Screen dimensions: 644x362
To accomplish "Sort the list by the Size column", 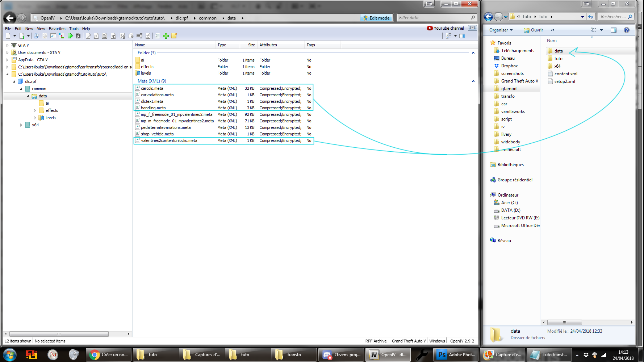I will click(x=248, y=45).
